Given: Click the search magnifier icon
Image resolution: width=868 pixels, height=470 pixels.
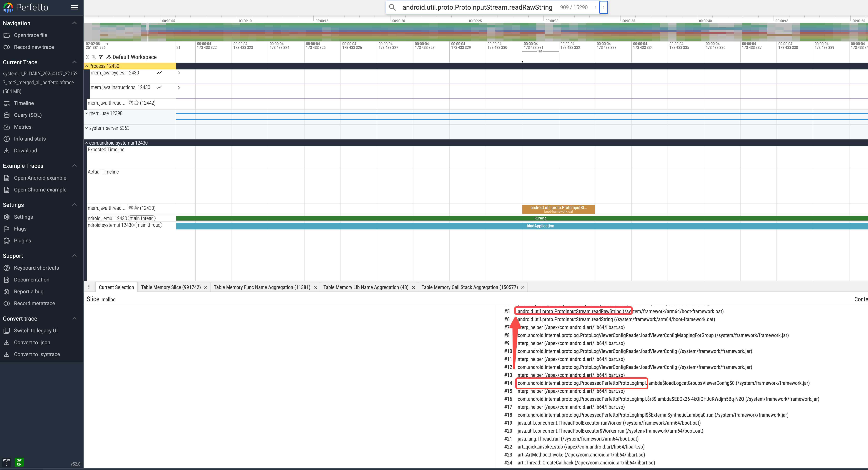Looking at the screenshot, I should 393,7.
